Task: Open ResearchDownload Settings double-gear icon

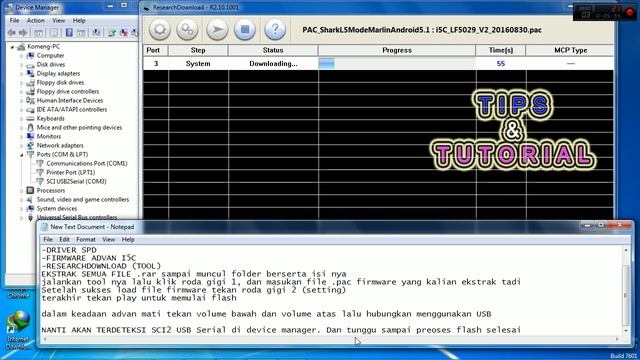Action: coord(187,29)
